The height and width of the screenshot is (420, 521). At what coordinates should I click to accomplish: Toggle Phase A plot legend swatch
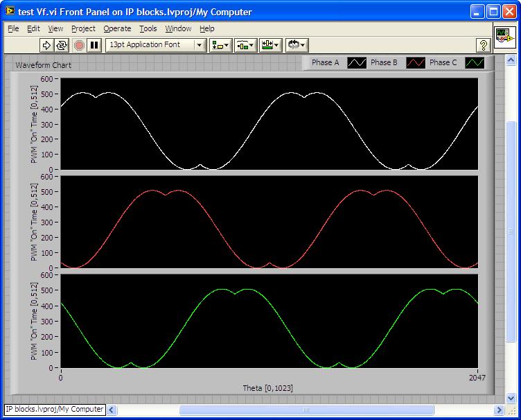[357, 63]
